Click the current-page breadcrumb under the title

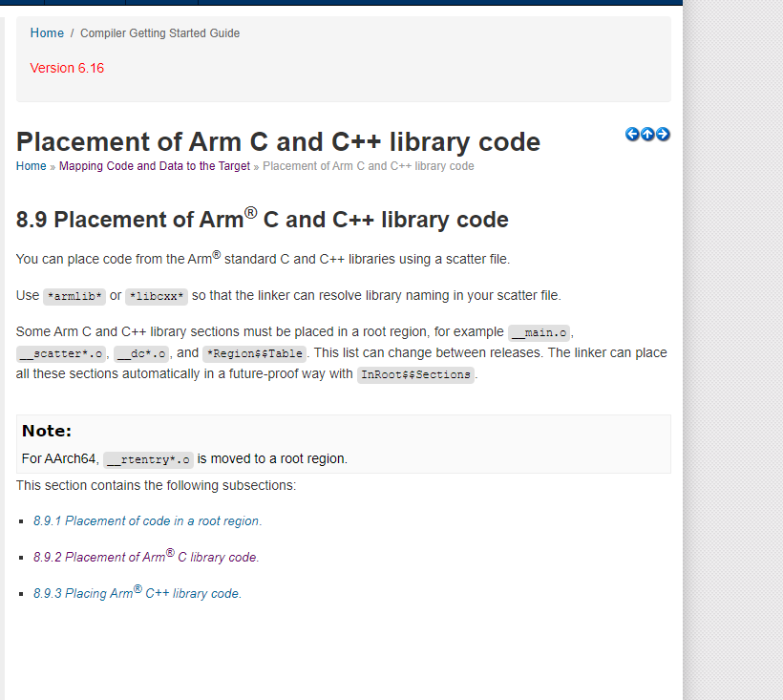point(369,166)
